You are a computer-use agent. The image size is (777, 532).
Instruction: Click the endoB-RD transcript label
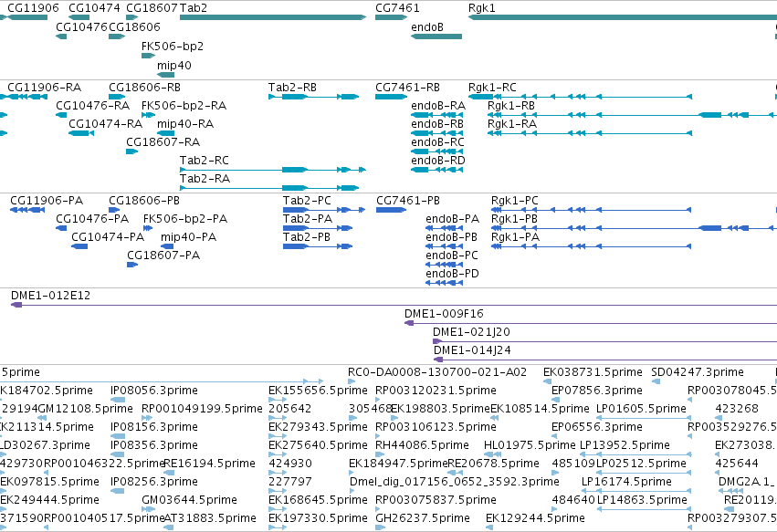tap(438, 161)
